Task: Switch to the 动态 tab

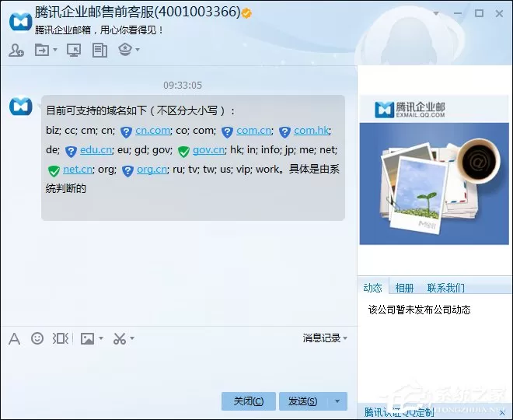Action: pos(372,288)
